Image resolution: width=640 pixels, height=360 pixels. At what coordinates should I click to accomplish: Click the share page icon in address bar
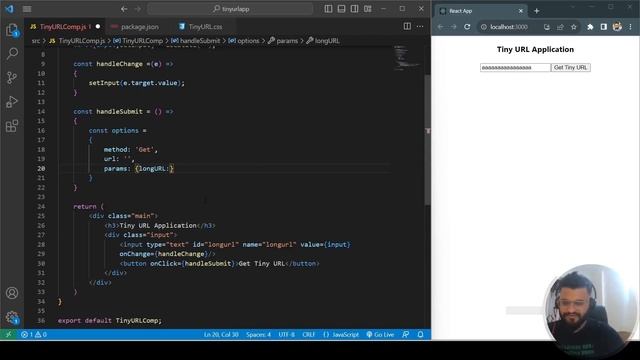[x=560, y=27]
